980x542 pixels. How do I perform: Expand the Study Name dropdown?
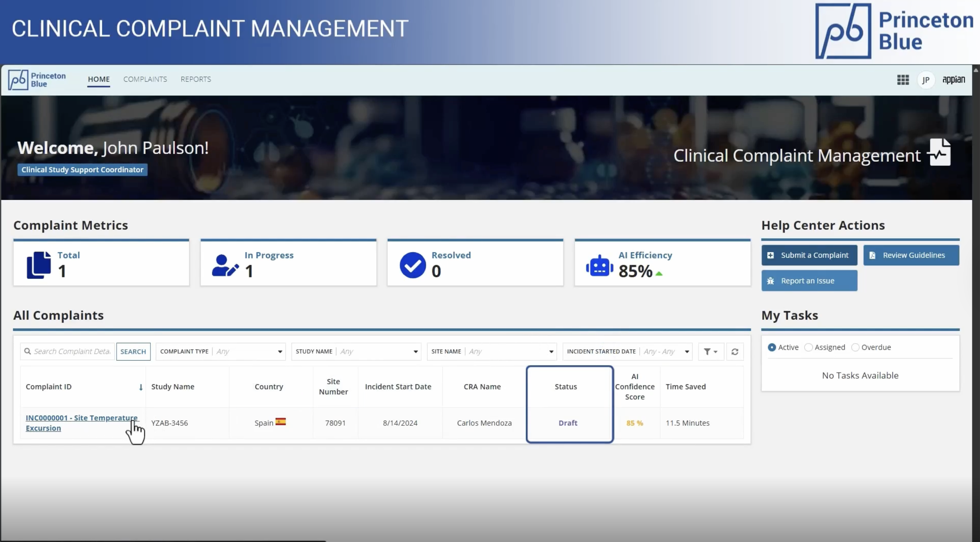pyautogui.click(x=415, y=352)
